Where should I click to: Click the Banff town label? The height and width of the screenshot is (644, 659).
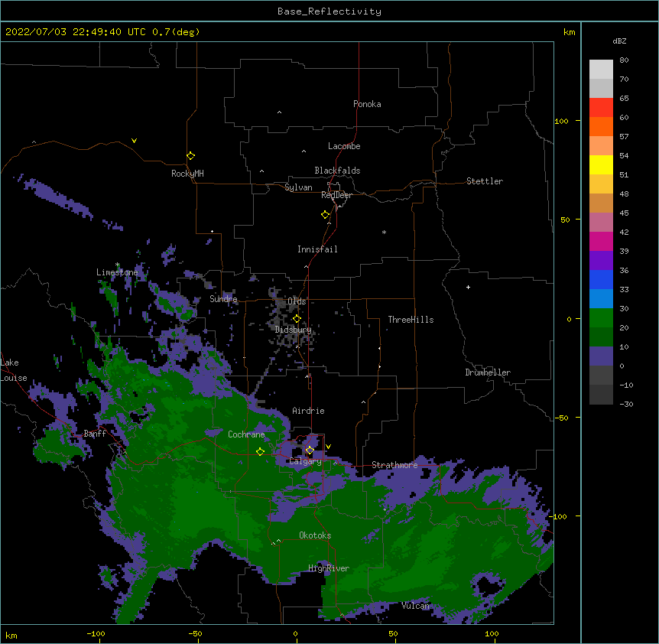coord(95,434)
